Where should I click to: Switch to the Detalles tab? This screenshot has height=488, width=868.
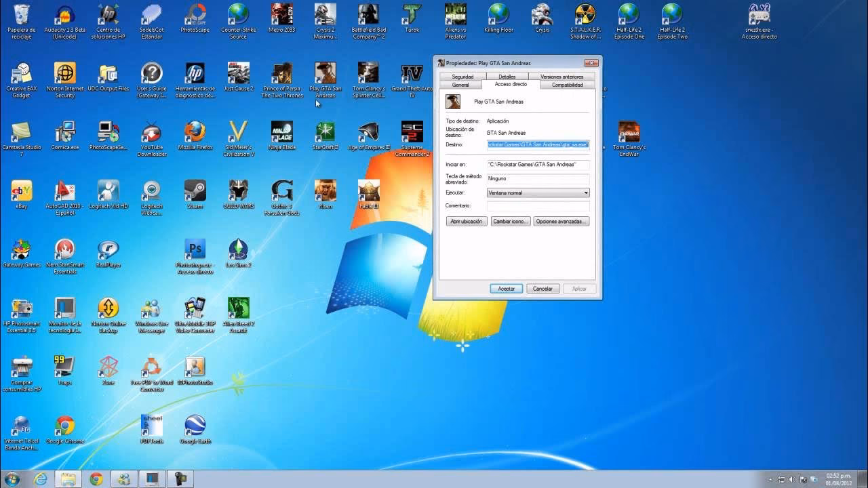pos(507,77)
